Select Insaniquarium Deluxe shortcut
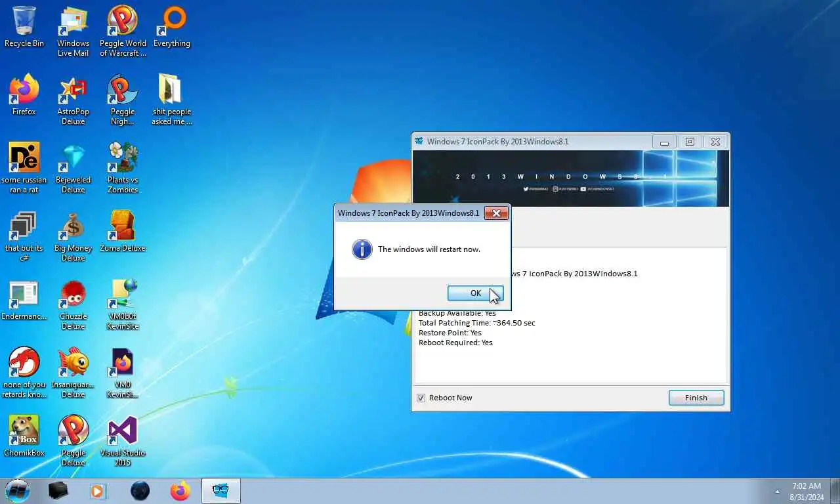Screen dimensions: 840x504 [73, 373]
